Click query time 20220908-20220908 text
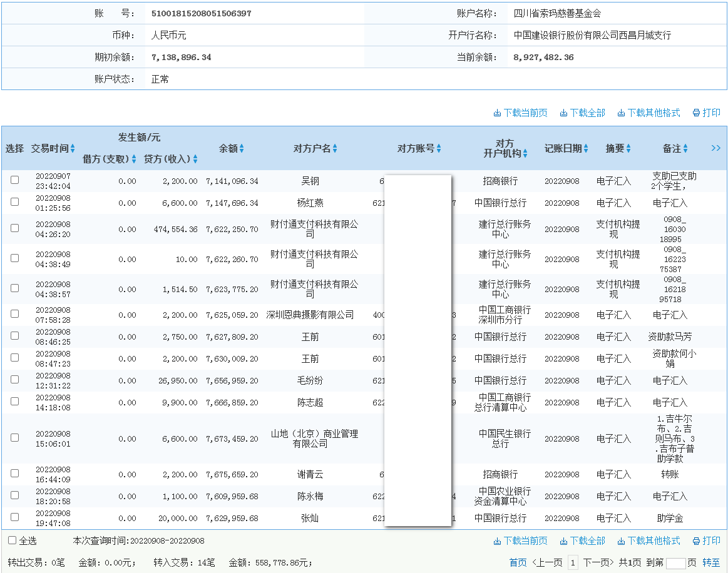 167,541
